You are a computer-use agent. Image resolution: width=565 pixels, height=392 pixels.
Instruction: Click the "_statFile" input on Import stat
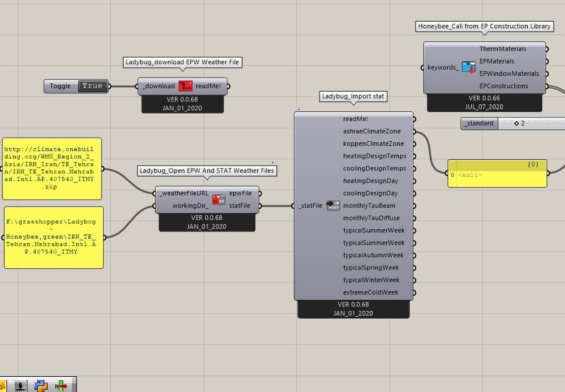coord(310,205)
